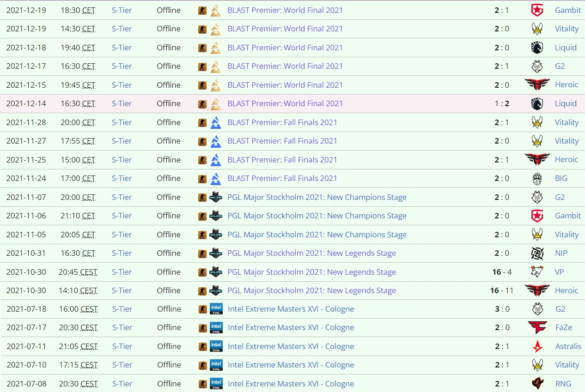This screenshot has width=585, height=392.
Task: Click the G2 logo in the 2021-11-07 row
Action: click(x=537, y=197)
